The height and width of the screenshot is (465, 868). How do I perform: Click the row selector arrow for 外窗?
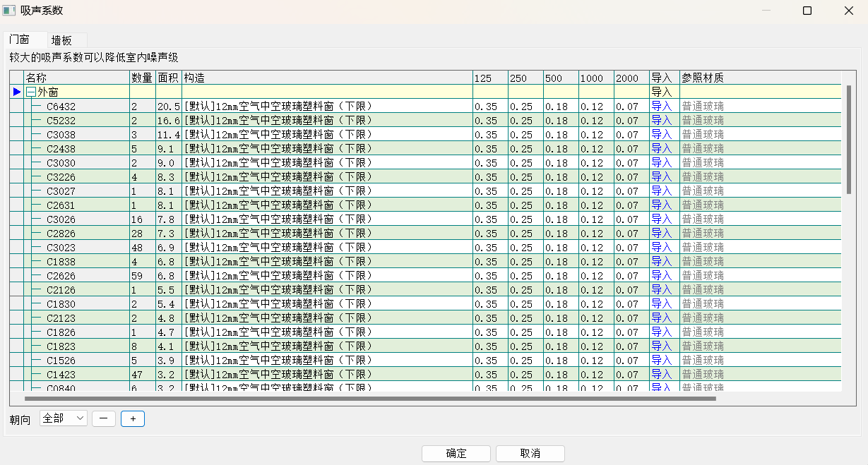[x=17, y=92]
